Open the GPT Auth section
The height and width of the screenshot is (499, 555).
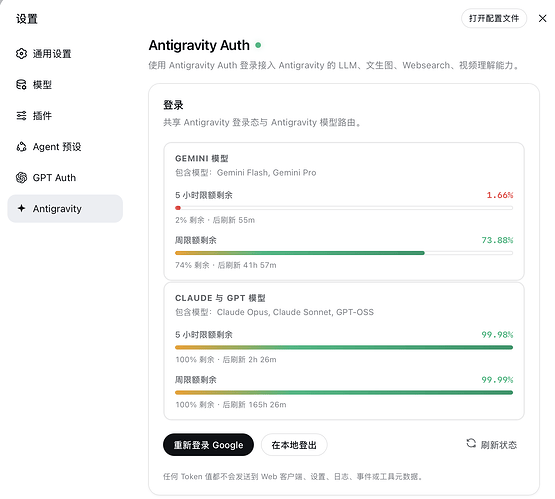pos(65,178)
